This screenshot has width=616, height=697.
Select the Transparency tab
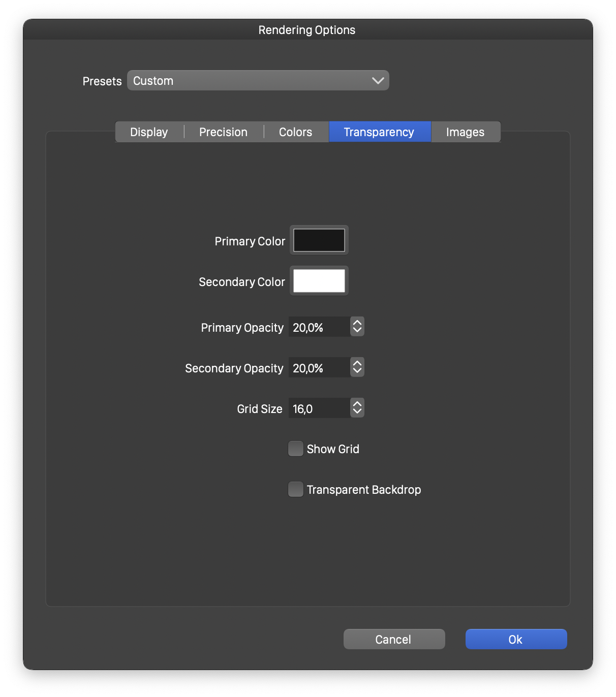379,132
